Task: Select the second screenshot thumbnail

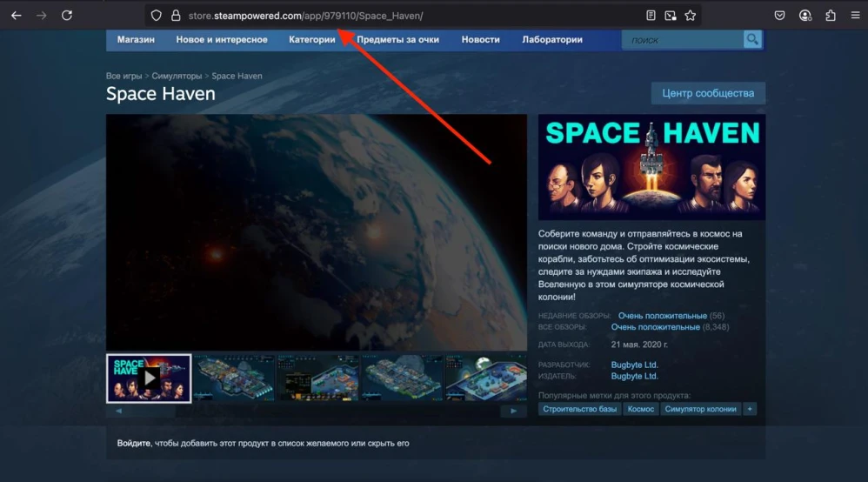Action: pyautogui.click(x=234, y=378)
